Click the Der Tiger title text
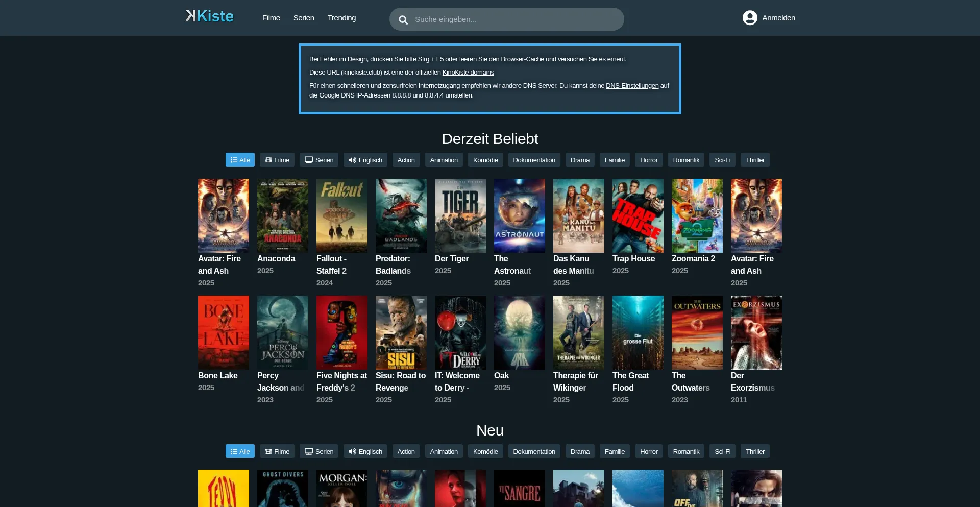Screen dimensions: 980x507 coord(452,259)
